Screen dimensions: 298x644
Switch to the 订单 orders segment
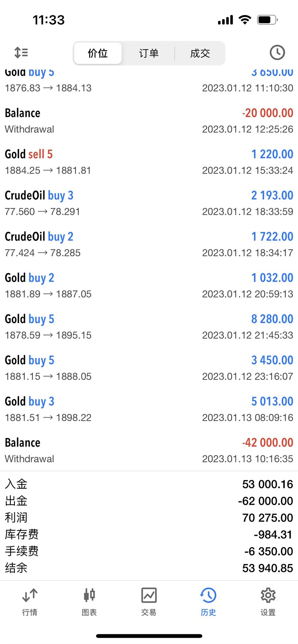[148, 53]
